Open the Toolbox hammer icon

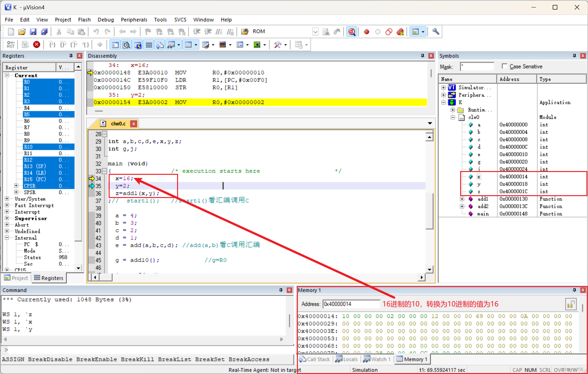coord(278,45)
